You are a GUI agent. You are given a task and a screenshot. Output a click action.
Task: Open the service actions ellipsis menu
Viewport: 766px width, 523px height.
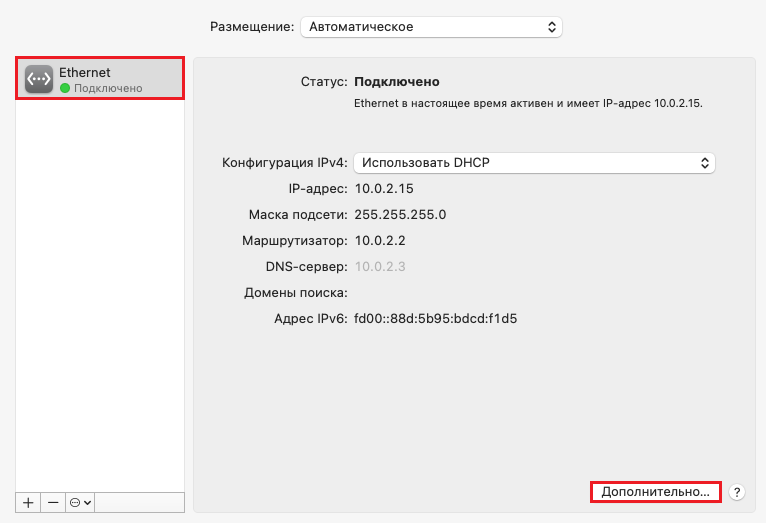click(80, 502)
